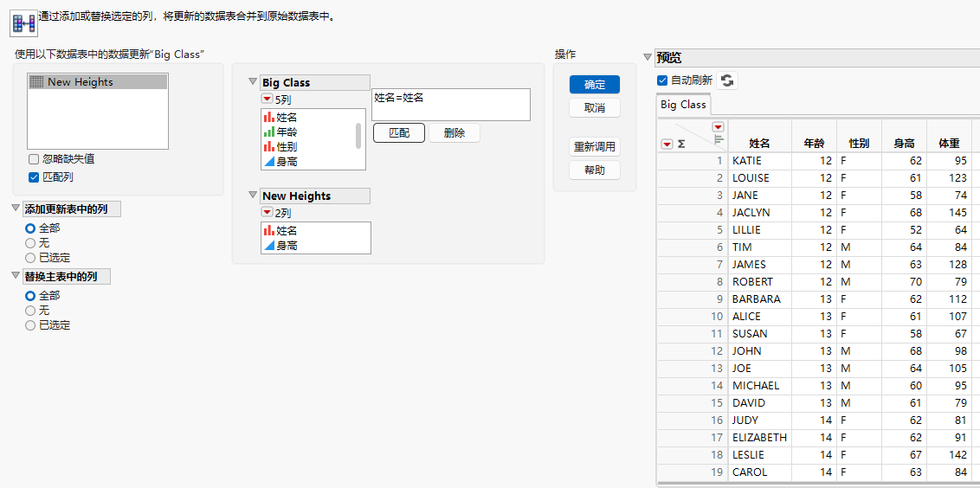
Task: Click the ROBERT cell in preview
Action: point(759,282)
